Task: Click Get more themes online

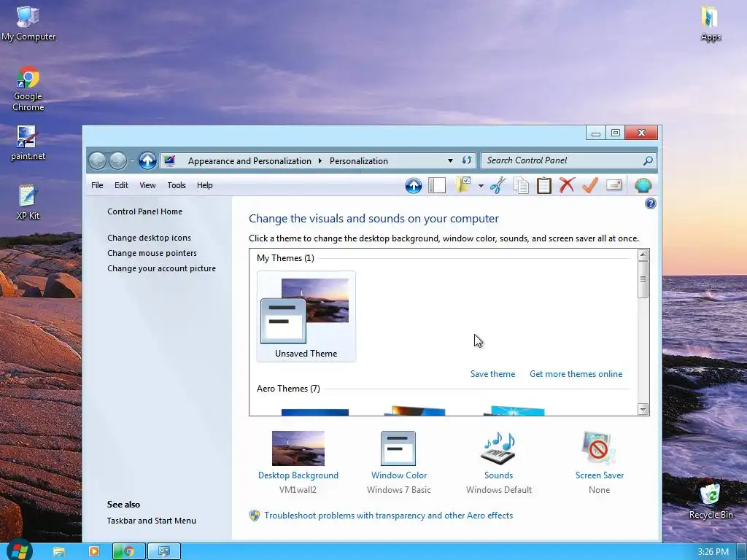Action: [576, 374]
